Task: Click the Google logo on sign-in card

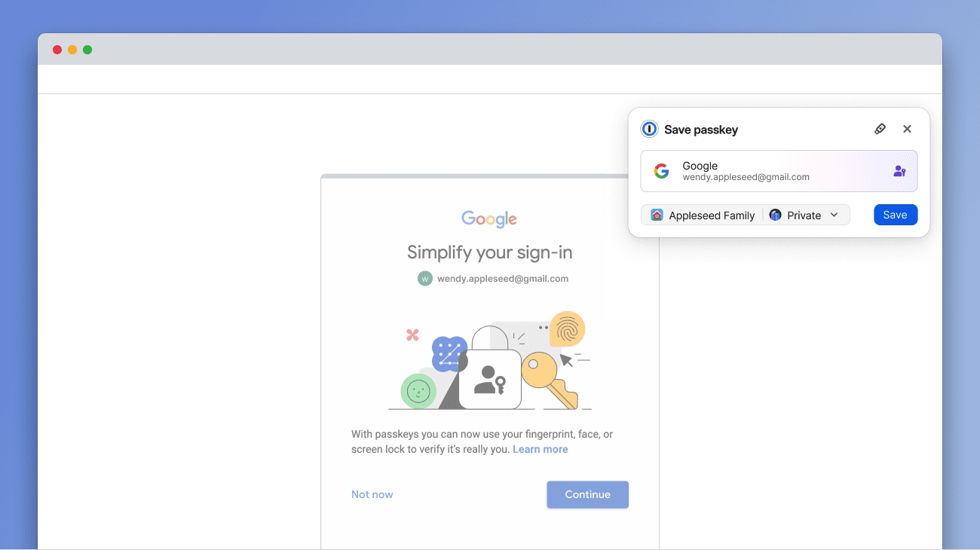Action: coord(489,219)
